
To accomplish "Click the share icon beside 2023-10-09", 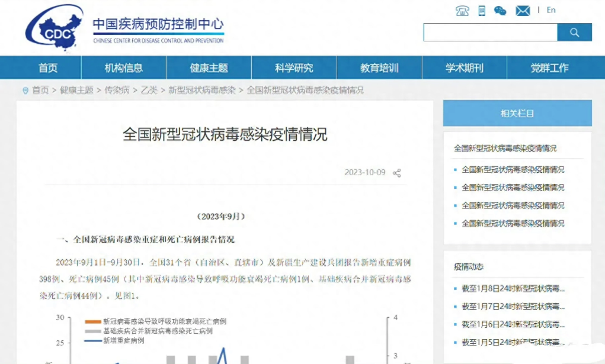I will 397,173.
